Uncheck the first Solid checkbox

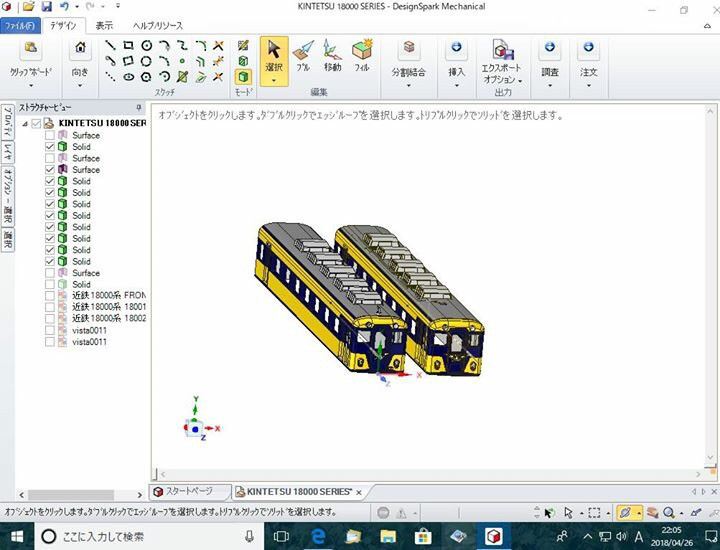coord(50,146)
